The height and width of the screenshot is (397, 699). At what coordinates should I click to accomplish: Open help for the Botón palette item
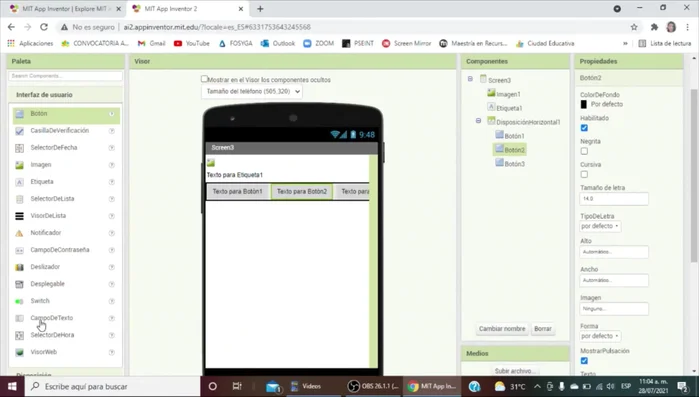[111, 114]
